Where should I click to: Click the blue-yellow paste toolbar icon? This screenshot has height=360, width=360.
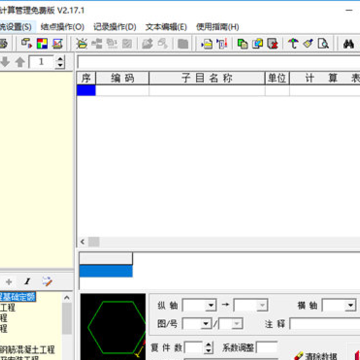pos(258,44)
